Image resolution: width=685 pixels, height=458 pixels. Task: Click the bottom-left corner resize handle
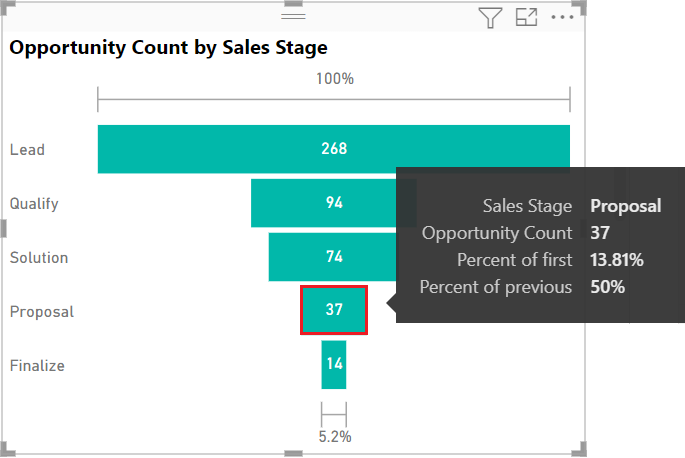[x=4, y=452]
